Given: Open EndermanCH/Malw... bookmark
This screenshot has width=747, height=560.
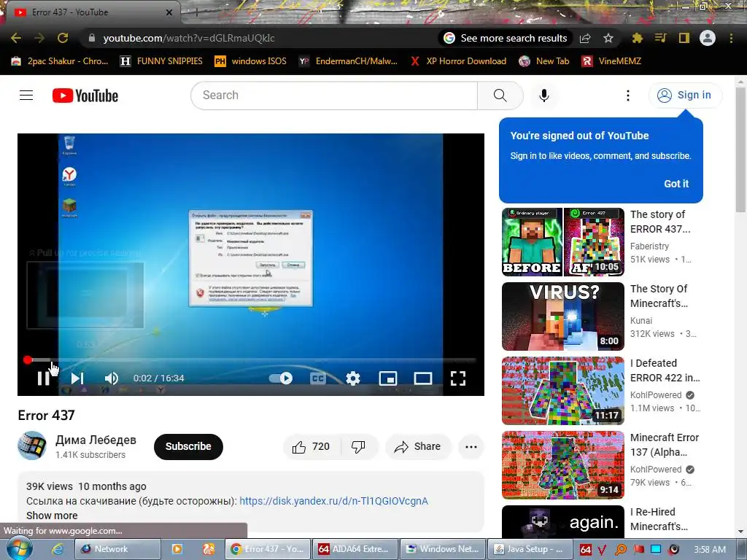Looking at the screenshot, I should (x=348, y=61).
